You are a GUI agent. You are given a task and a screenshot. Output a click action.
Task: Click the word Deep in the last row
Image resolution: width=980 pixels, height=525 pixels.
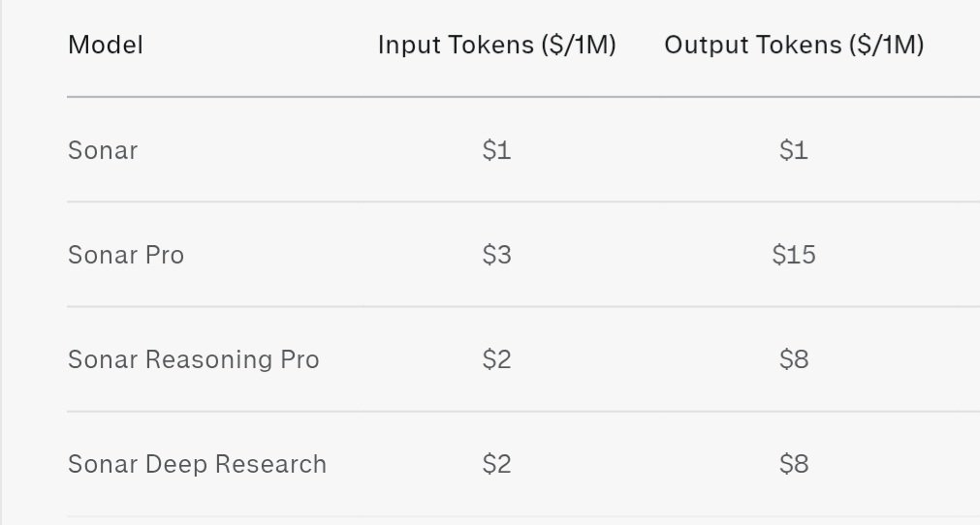click(179, 464)
